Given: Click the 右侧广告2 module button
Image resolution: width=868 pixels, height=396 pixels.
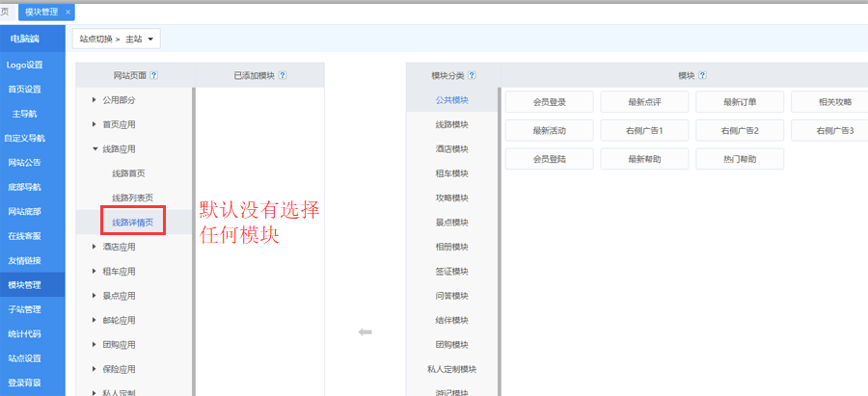Looking at the screenshot, I should coord(740,130).
